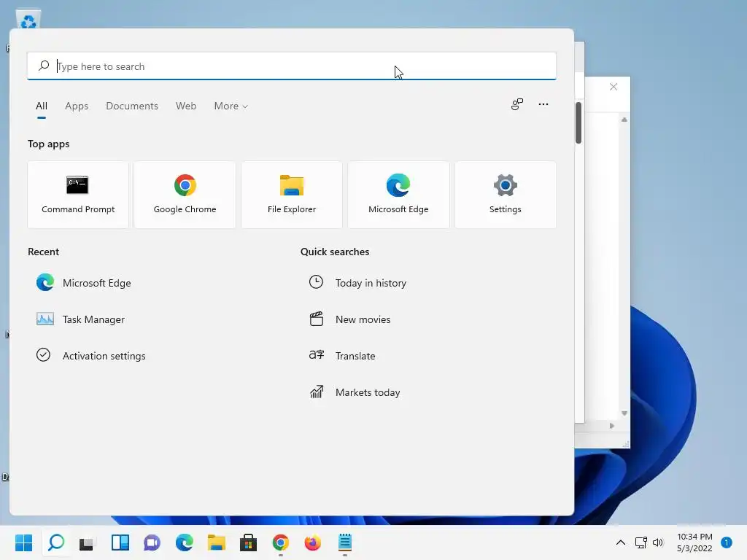Click scroll-up arrow in background window
Viewport: 747px width, 560px height.
(x=624, y=120)
